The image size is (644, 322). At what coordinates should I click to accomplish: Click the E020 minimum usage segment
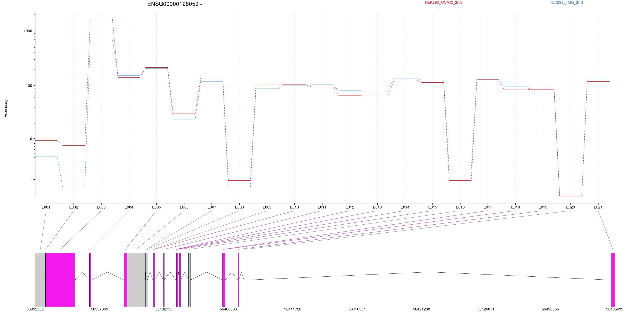[570, 196]
